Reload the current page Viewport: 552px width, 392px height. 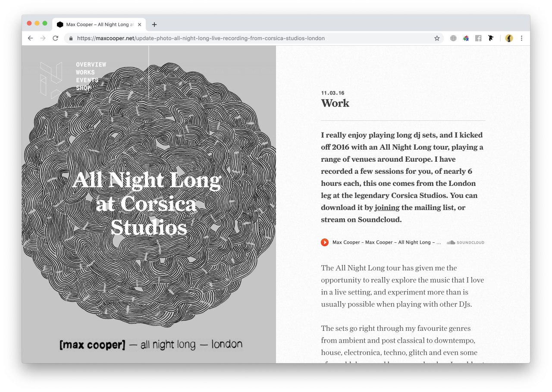[x=55, y=38]
